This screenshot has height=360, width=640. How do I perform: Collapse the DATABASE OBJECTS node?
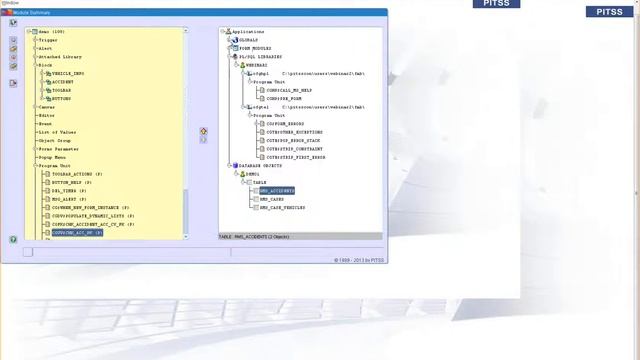pos(229,166)
